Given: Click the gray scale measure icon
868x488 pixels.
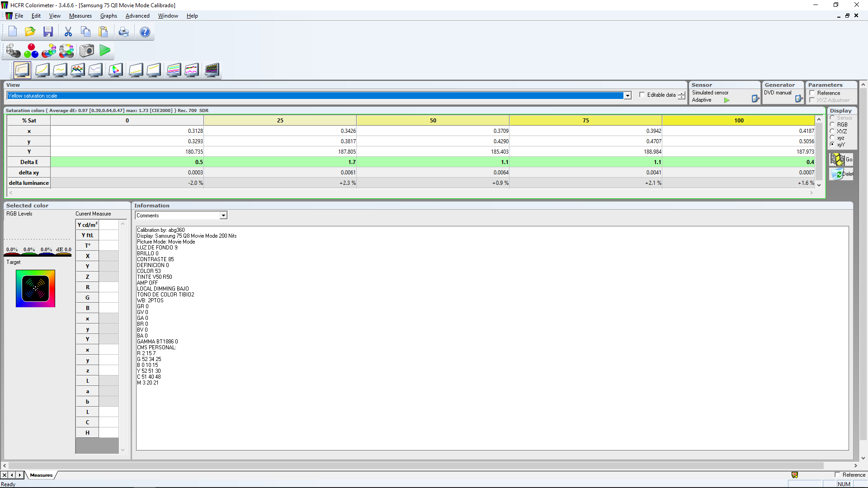Looking at the screenshot, I should [13, 51].
